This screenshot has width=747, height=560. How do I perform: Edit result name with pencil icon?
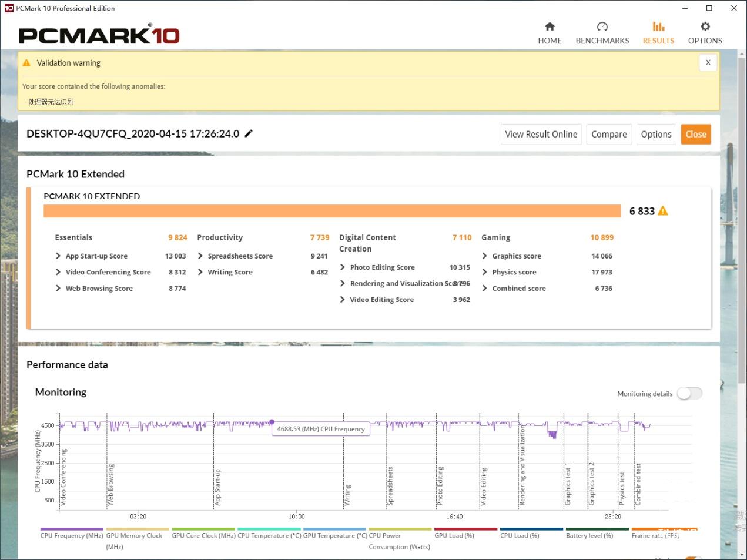[249, 133]
